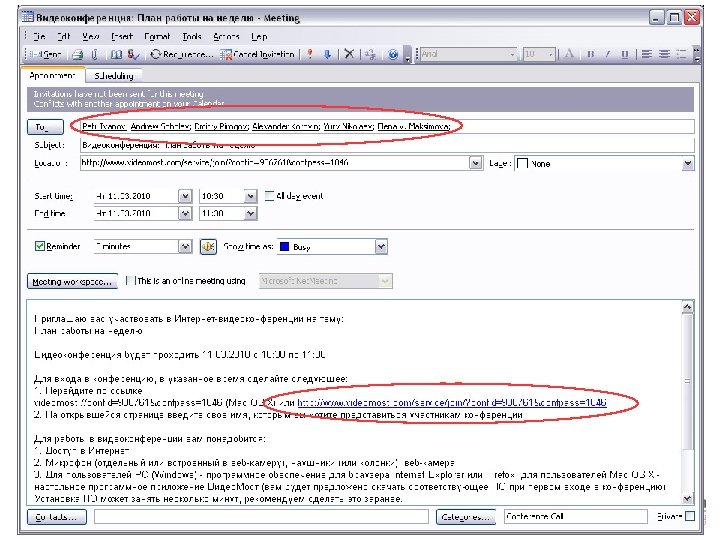Click the paperclip Insert File icon
This screenshot has width=720, height=540.
[95, 55]
